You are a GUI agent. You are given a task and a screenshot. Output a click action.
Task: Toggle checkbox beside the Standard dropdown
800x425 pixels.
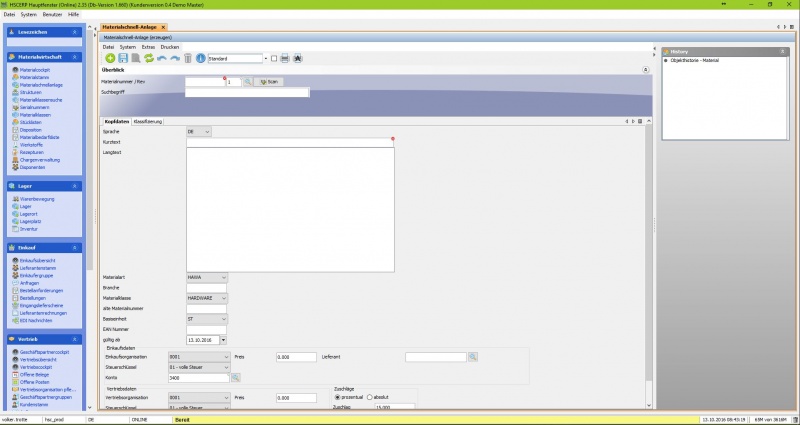click(x=274, y=59)
